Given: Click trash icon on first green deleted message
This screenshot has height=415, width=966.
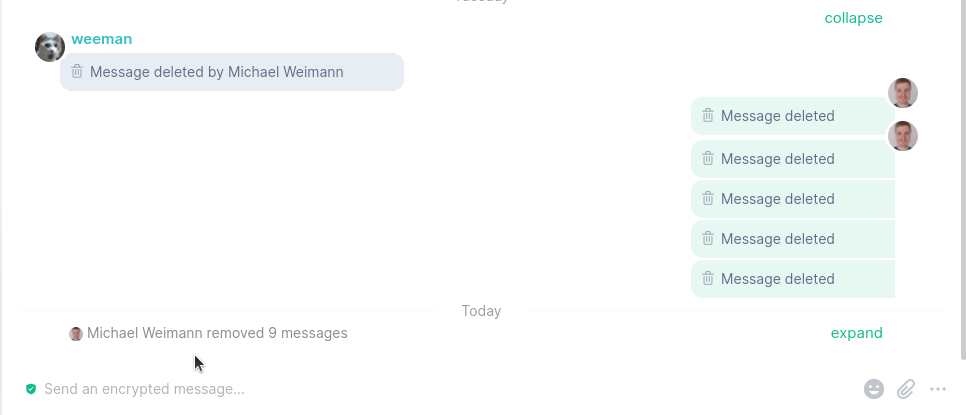Looking at the screenshot, I should (x=708, y=115).
